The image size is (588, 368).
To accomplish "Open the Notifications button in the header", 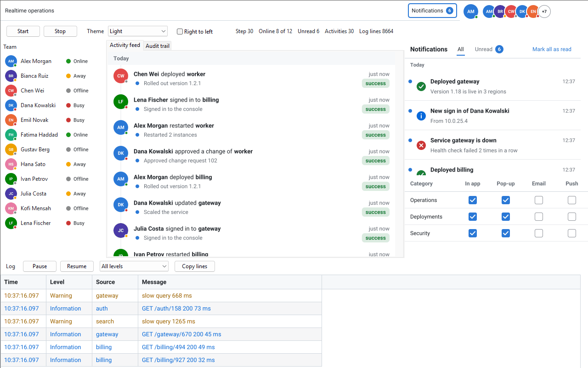I will [x=432, y=11].
